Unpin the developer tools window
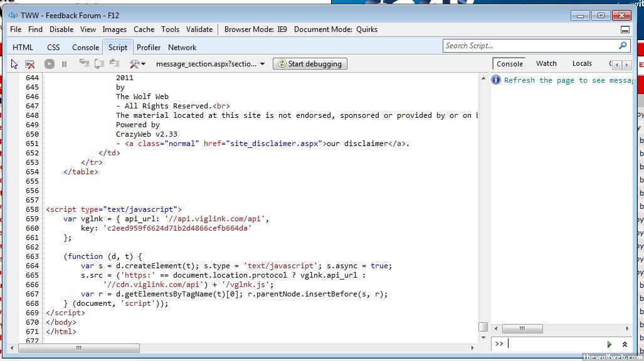The height and width of the screenshot is (361, 644). pos(625,29)
